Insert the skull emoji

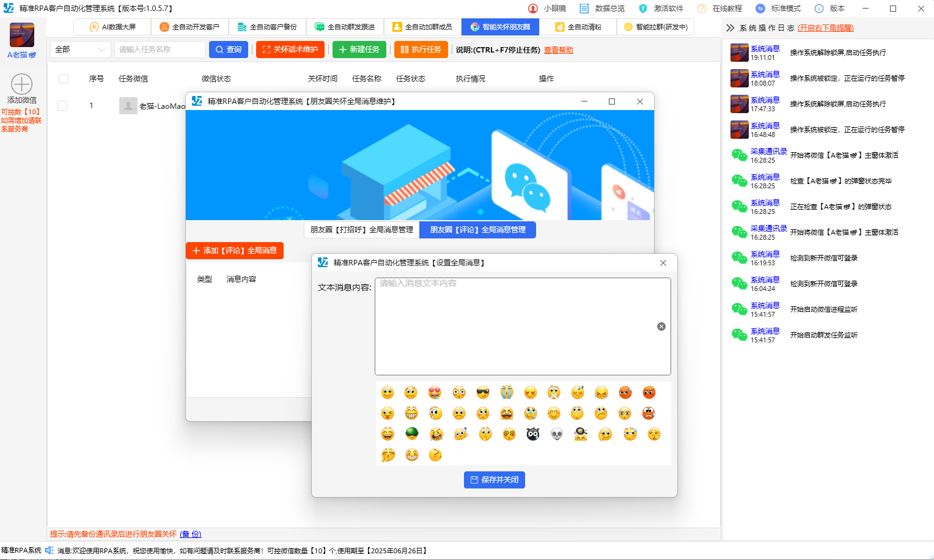(557, 434)
